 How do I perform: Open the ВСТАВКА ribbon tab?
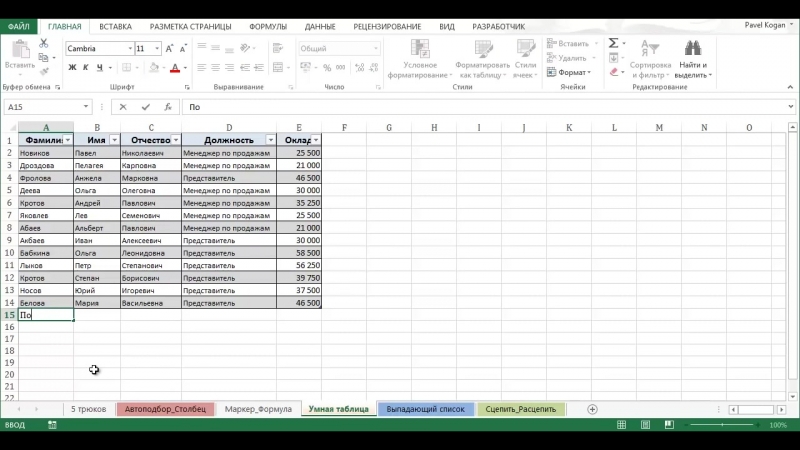[115, 27]
